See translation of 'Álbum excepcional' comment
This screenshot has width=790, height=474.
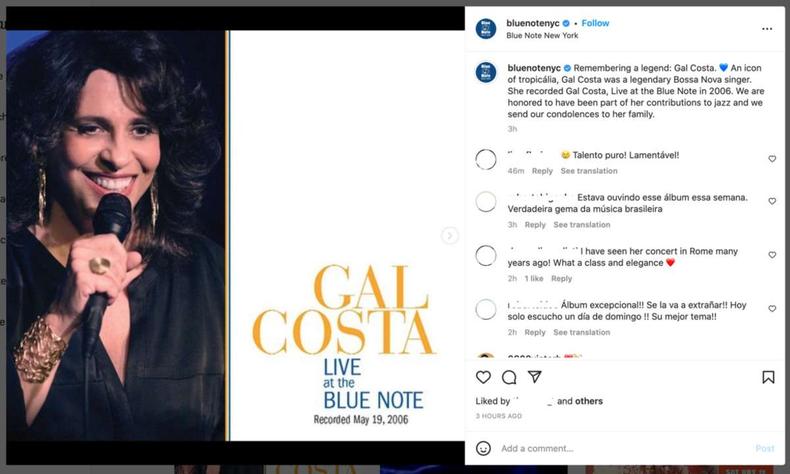pyautogui.click(x=581, y=332)
